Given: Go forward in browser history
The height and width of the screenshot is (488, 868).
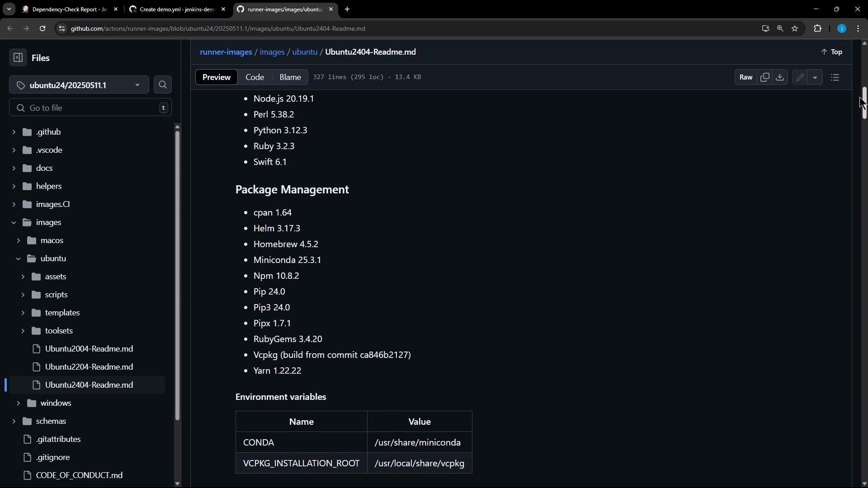Looking at the screenshot, I should pos(26,28).
